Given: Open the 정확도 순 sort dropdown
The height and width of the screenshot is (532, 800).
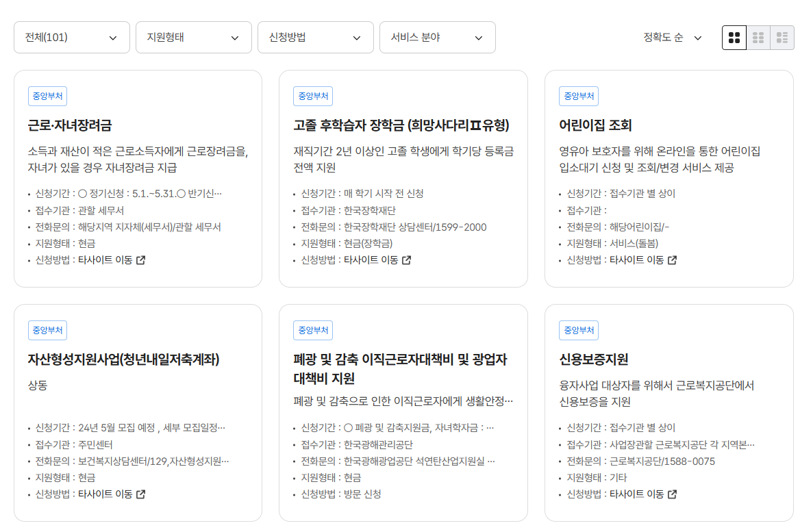Looking at the screenshot, I should [673, 38].
